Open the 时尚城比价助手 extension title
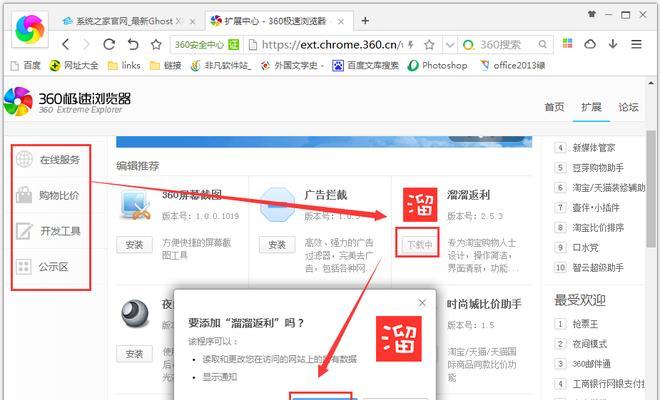Screen dimensions: 660x400 coord(484,304)
